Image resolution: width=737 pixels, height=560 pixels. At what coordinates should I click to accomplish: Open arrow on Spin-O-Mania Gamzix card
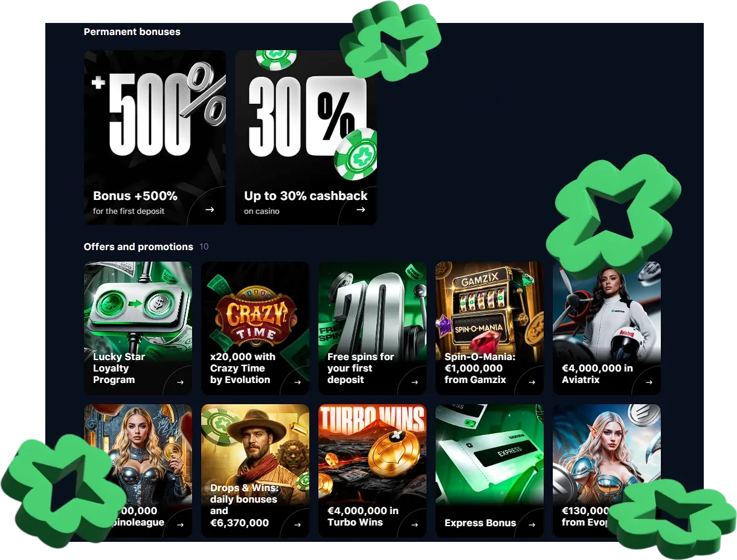tap(532, 382)
